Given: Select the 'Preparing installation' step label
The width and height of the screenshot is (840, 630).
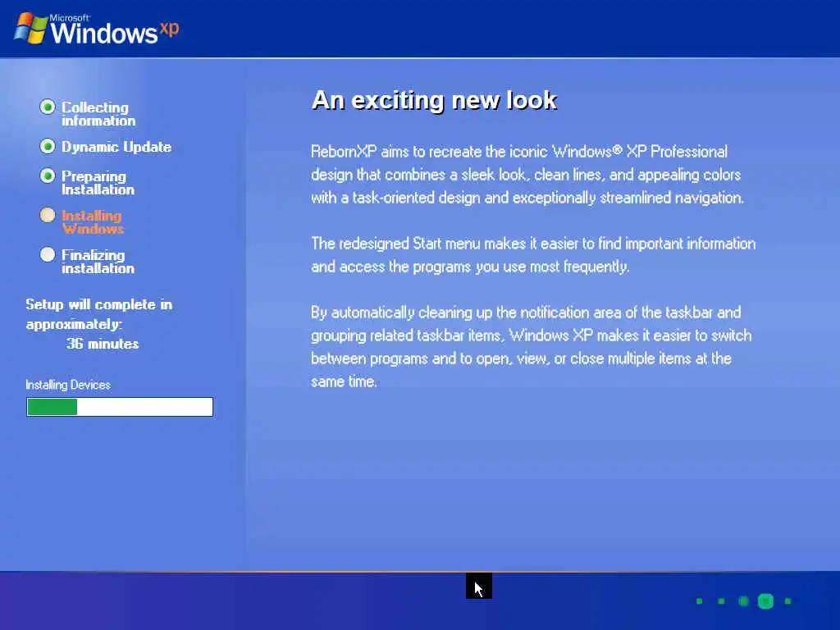Looking at the screenshot, I should click(98, 183).
